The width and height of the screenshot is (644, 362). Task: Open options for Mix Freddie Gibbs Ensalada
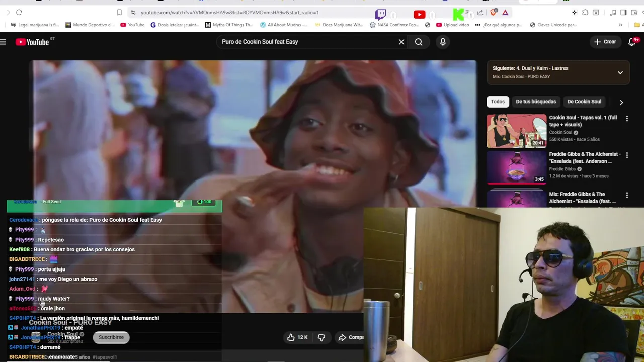[627, 195]
